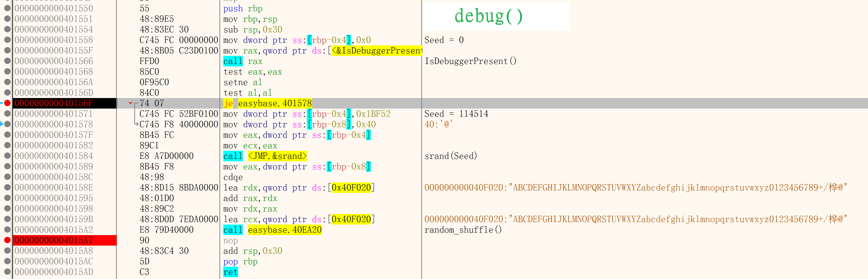This screenshot has height=279, width=868.
Task: Click the gray dot next to the ret row
Action: (7, 272)
